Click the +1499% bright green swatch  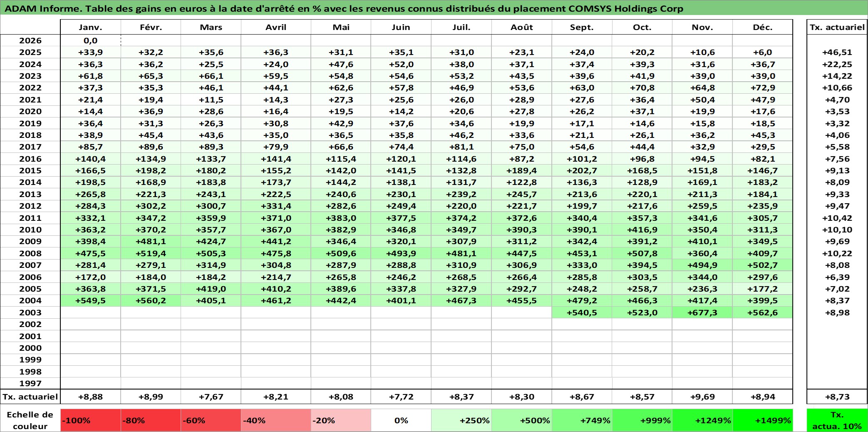tap(762, 420)
